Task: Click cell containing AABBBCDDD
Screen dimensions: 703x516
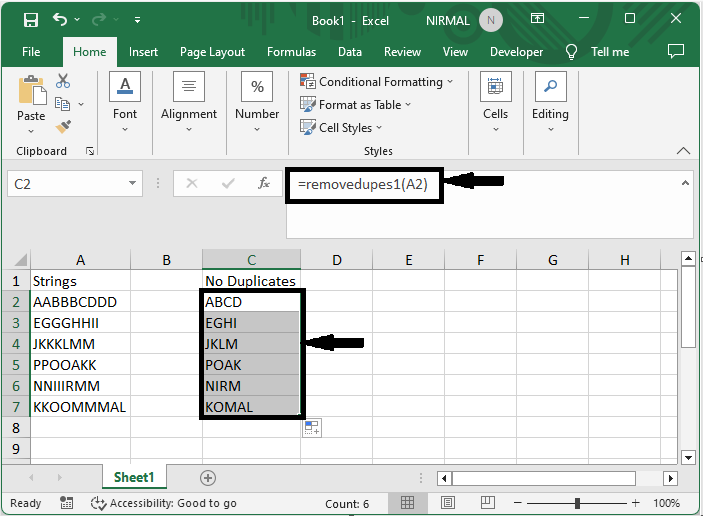Action: [x=80, y=302]
